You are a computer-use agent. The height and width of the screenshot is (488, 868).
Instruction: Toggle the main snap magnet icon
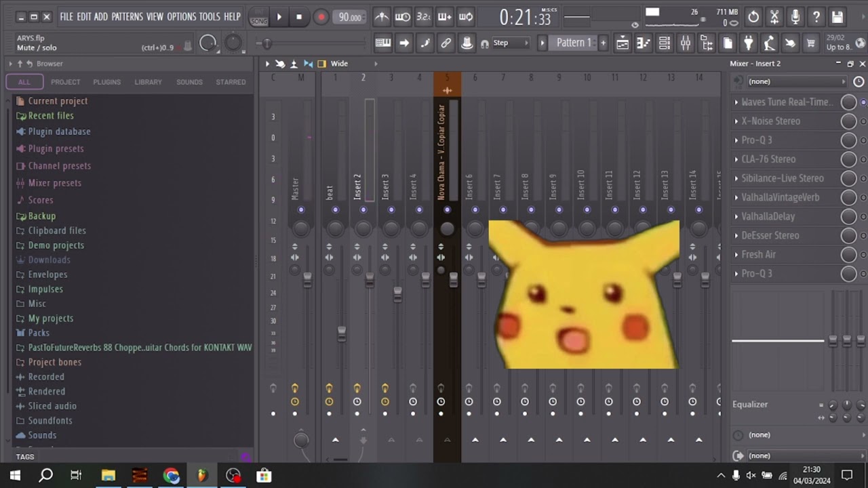tap(484, 43)
